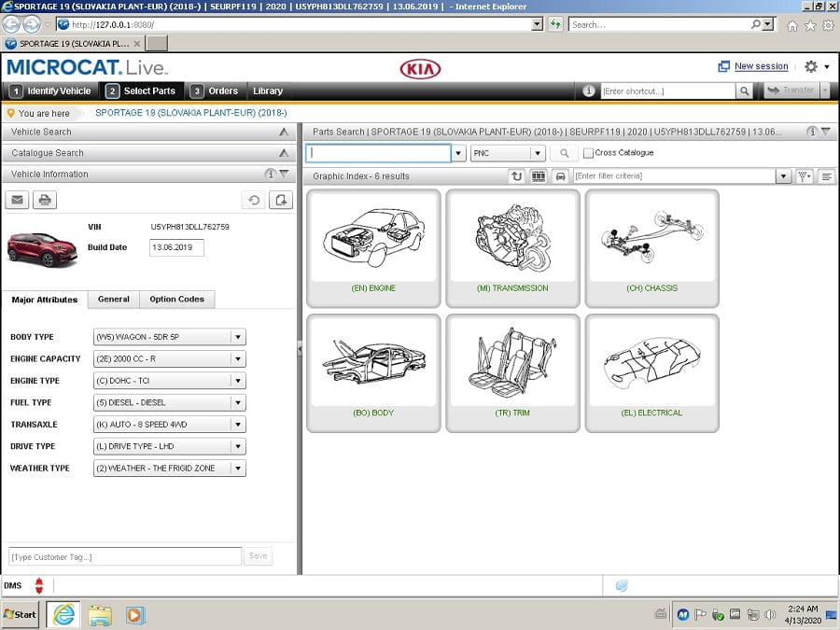
Task: Open the ENGINE TYPE dropdown
Action: click(x=169, y=381)
